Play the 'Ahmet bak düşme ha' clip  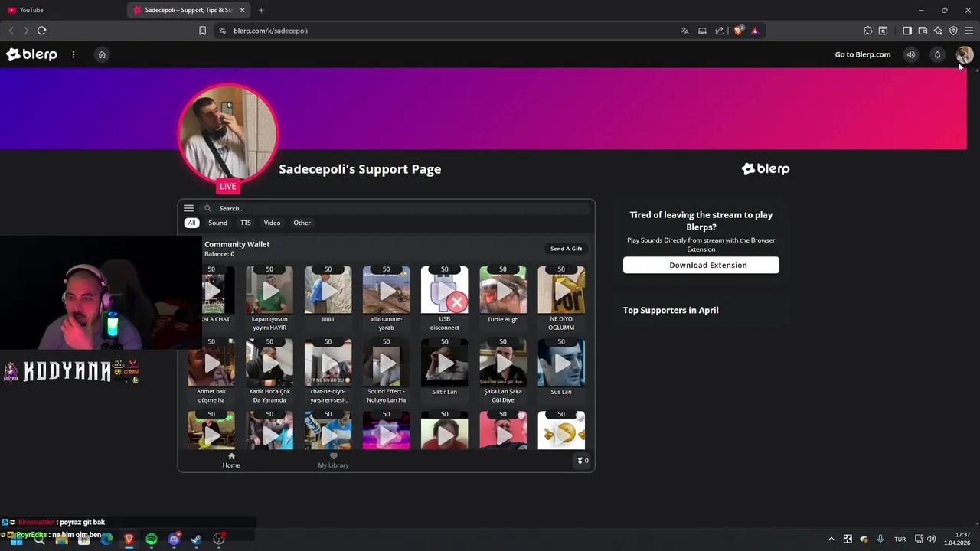(211, 363)
